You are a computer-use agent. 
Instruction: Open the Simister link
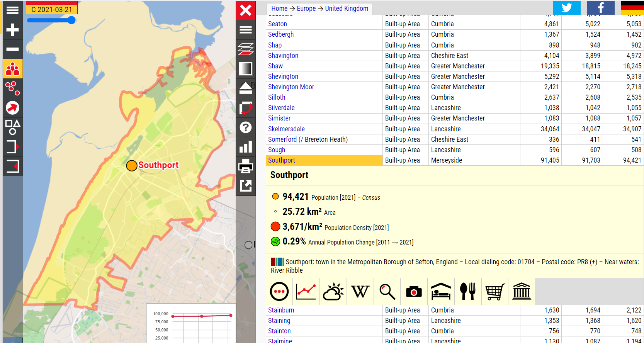click(x=279, y=118)
